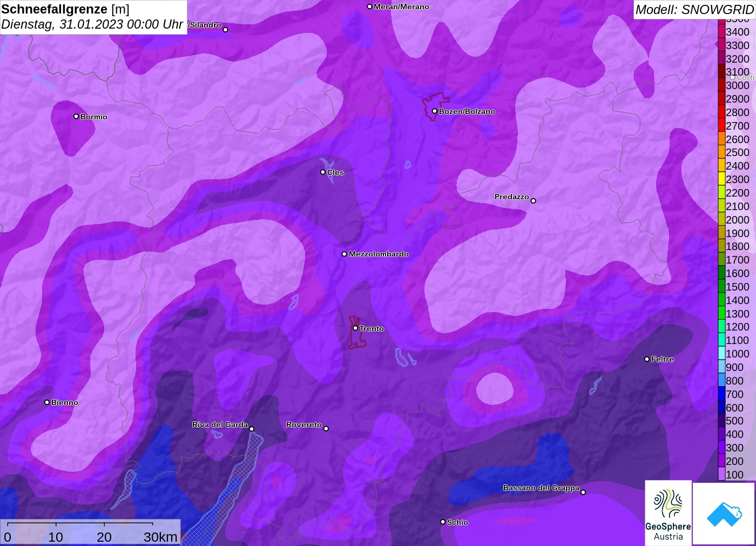Click the legend value "1500"
Image resolution: width=756 pixels, height=546 pixels.
pos(738,287)
